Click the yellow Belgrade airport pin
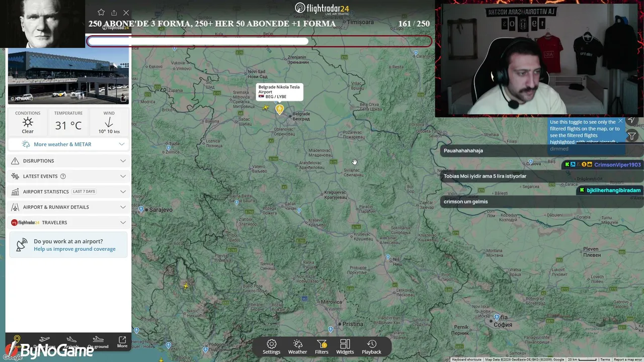 (x=280, y=109)
